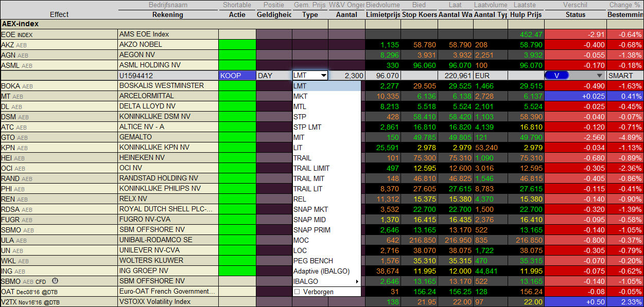Choose REL order type
This screenshot has height=307, width=644.
click(x=327, y=199)
